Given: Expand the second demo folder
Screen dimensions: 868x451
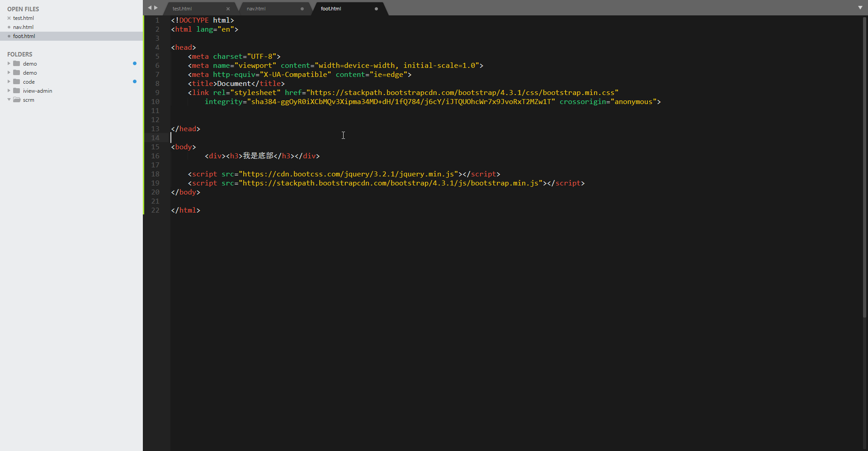Looking at the screenshot, I should tap(9, 72).
